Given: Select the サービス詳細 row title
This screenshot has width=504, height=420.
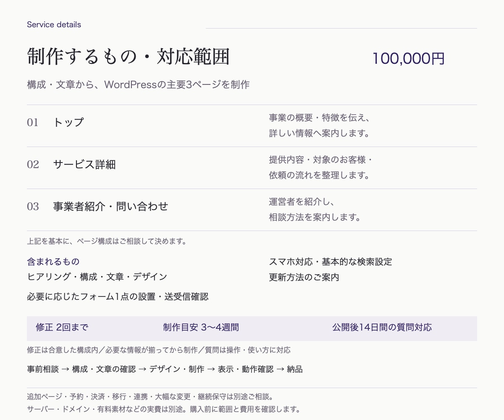Looking at the screenshot, I should pos(84,164).
